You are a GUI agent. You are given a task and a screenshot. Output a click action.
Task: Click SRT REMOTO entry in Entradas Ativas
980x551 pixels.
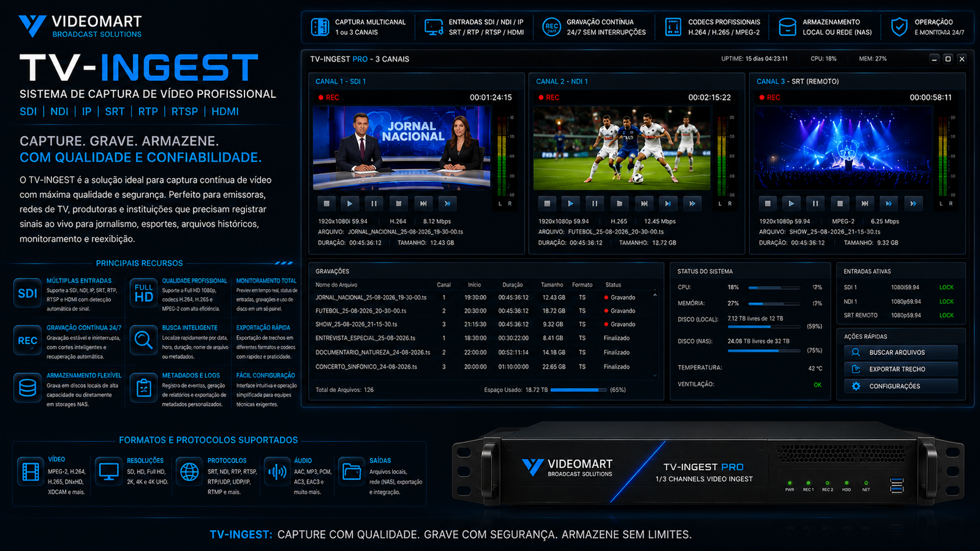(899, 315)
